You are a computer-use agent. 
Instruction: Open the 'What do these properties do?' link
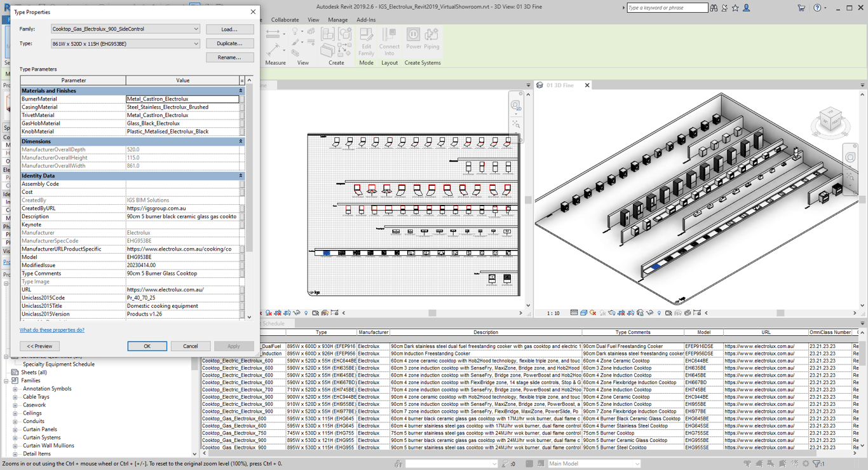tap(52, 330)
